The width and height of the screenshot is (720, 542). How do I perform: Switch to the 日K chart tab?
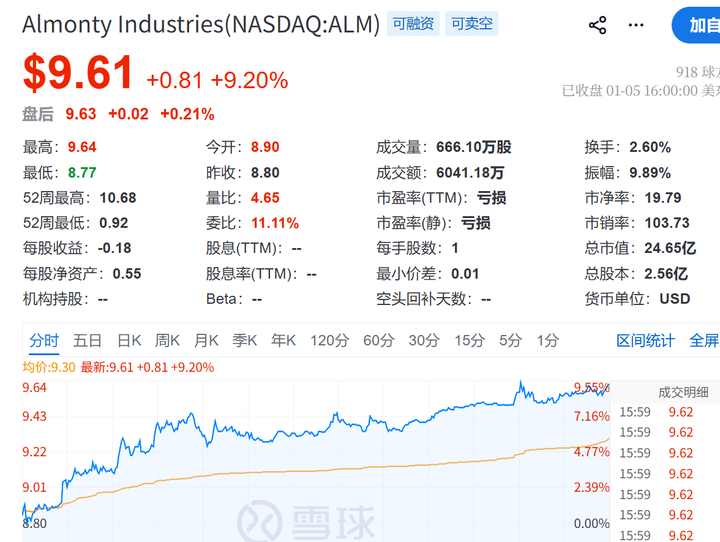point(129,341)
